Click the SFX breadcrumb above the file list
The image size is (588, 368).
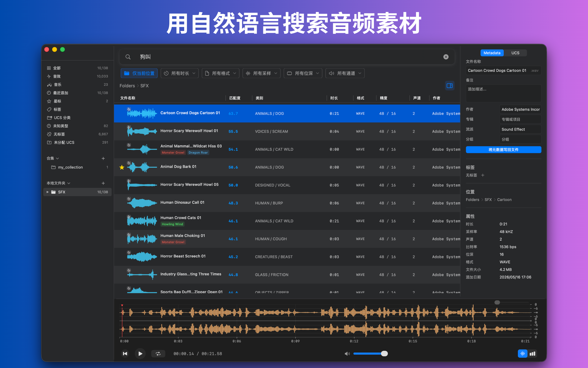[144, 86]
